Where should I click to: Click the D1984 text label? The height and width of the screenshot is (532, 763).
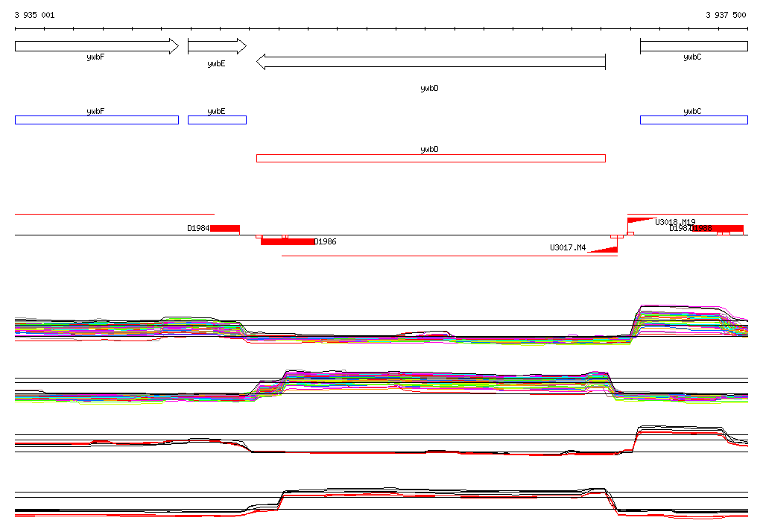198,228
